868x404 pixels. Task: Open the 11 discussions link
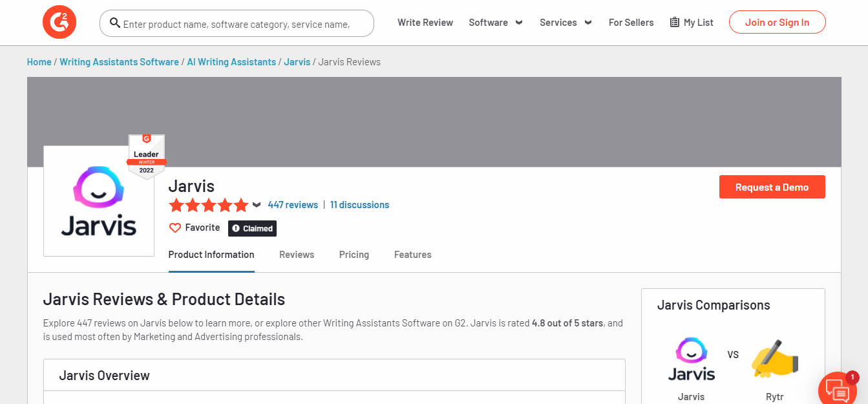click(359, 205)
